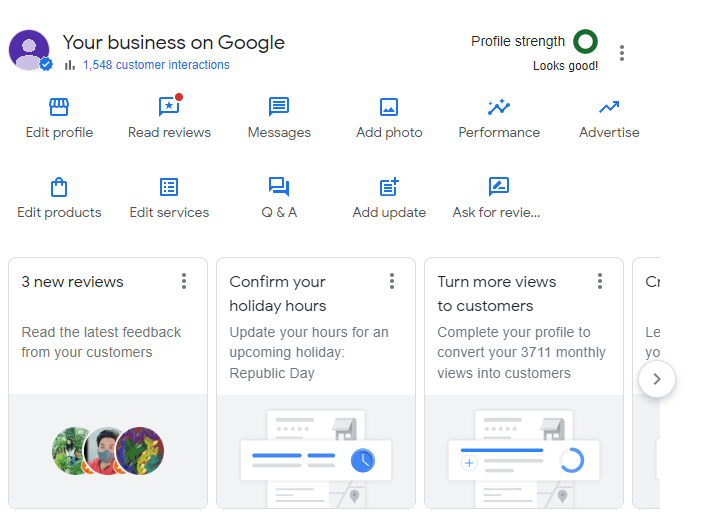Open options menu on 3 new reviews card
This screenshot has height=512, width=721.
tap(184, 281)
